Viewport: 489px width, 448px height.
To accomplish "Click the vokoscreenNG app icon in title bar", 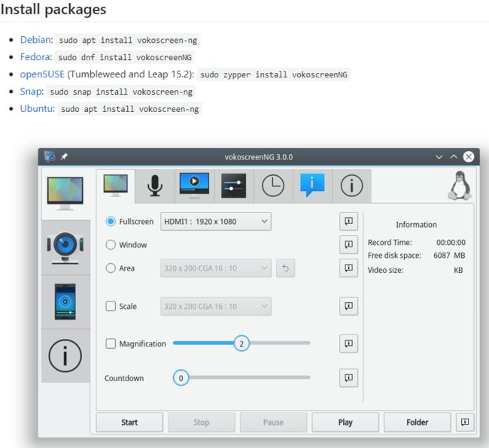I will pyautogui.click(x=49, y=156).
